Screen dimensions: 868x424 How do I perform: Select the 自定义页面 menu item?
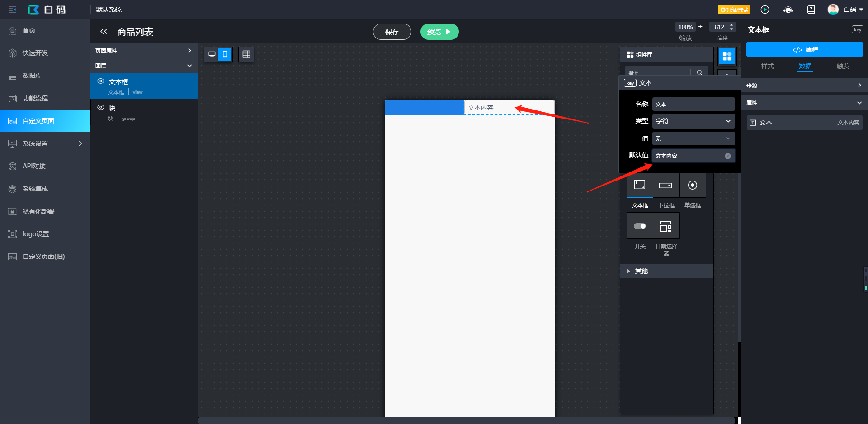45,121
